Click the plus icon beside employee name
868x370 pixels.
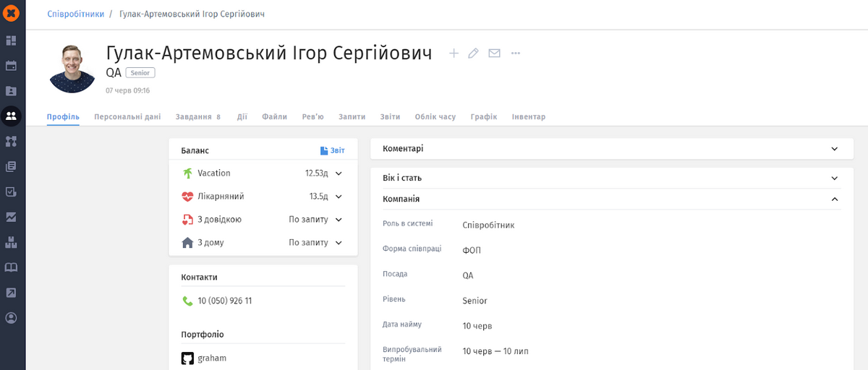[x=454, y=53]
